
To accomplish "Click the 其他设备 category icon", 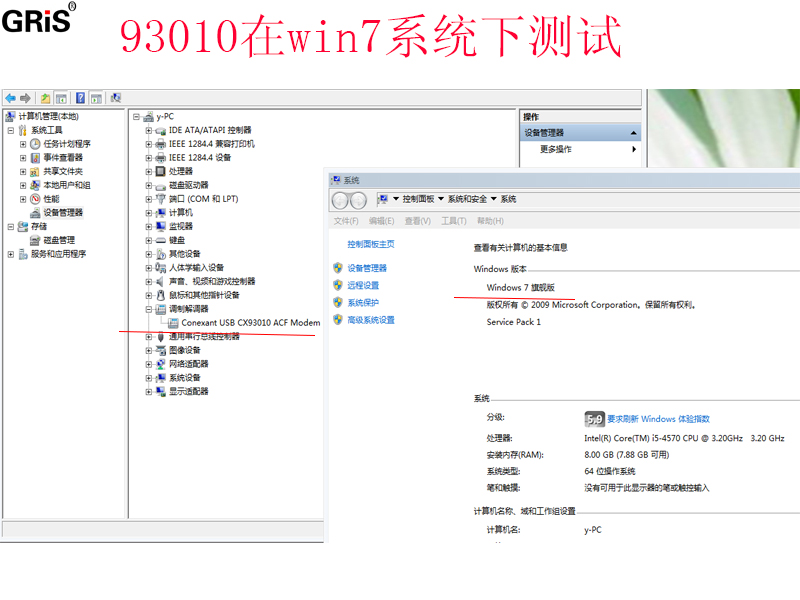I will coord(161,254).
